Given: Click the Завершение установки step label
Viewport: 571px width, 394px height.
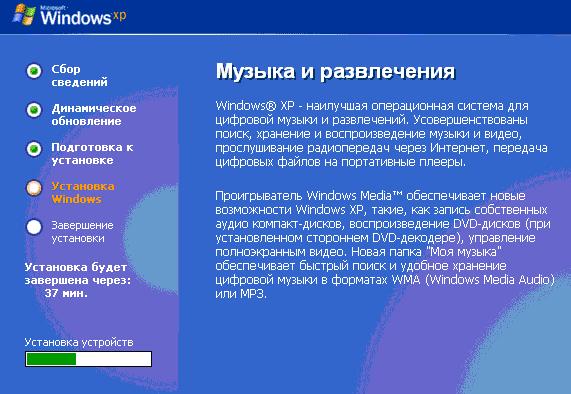Looking at the screenshot, I should point(82,232).
